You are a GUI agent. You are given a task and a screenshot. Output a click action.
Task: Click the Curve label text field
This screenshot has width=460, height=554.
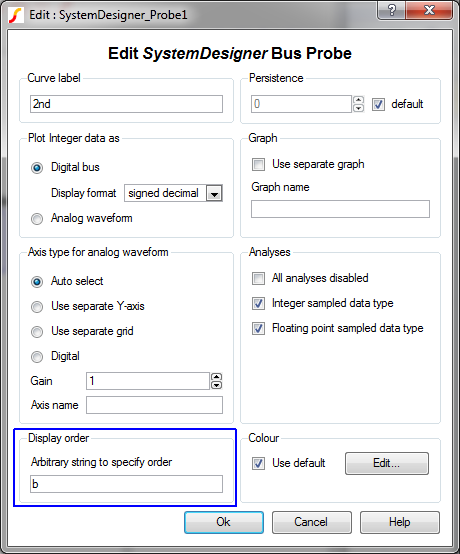[126, 104]
